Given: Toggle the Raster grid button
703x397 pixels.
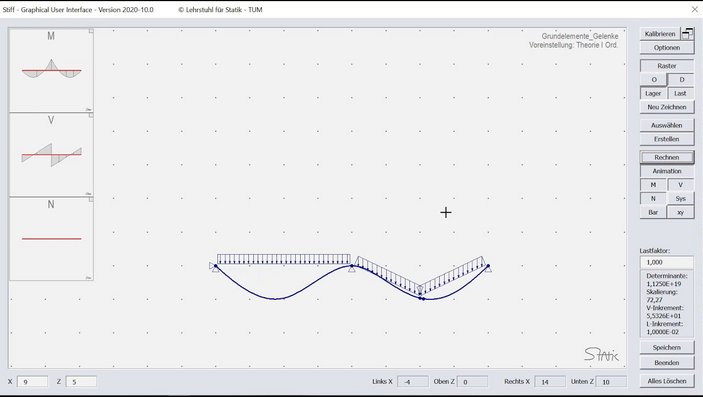Looking at the screenshot, I should pos(667,66).
